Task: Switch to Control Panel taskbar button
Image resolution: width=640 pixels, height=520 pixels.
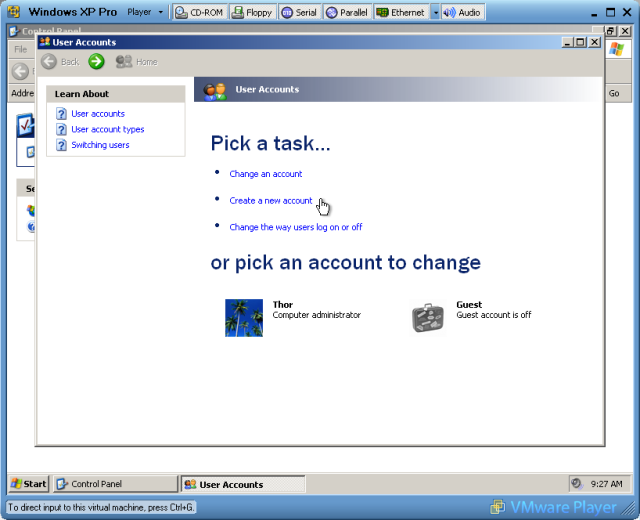Action: tap(116, 484)
